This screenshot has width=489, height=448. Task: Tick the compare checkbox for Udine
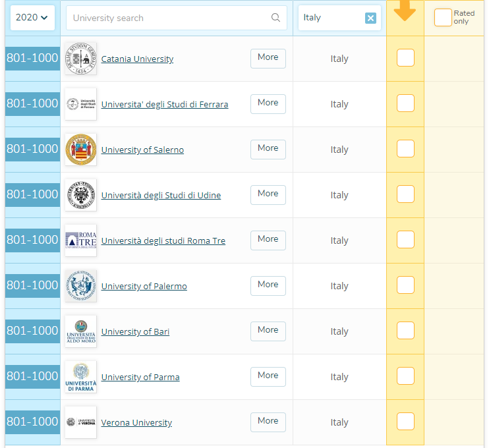click(405, 194)
